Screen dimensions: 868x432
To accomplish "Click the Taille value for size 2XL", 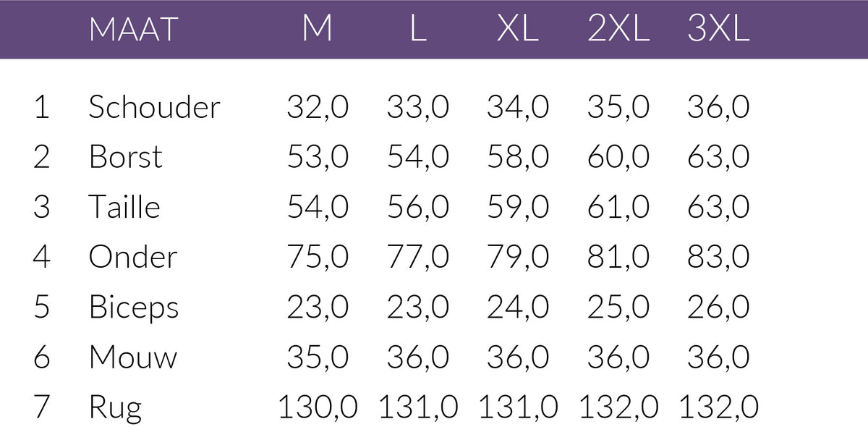I will 618,207.
